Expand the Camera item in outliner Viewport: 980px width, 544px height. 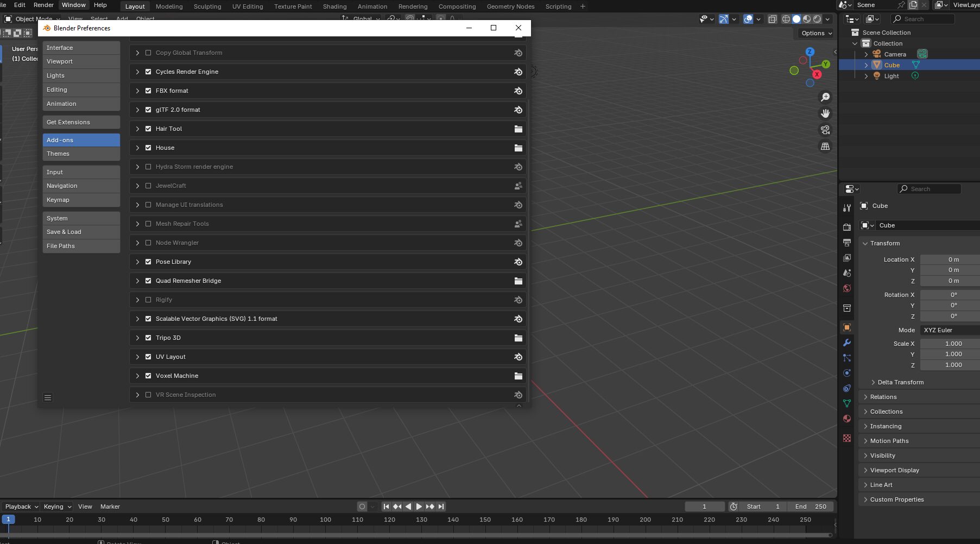[866, 54]
